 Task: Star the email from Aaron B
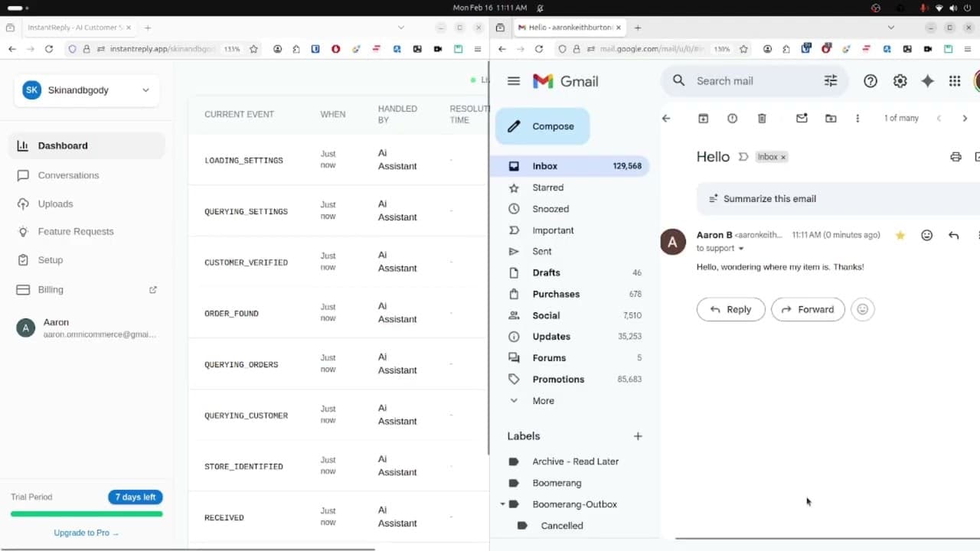900,235
